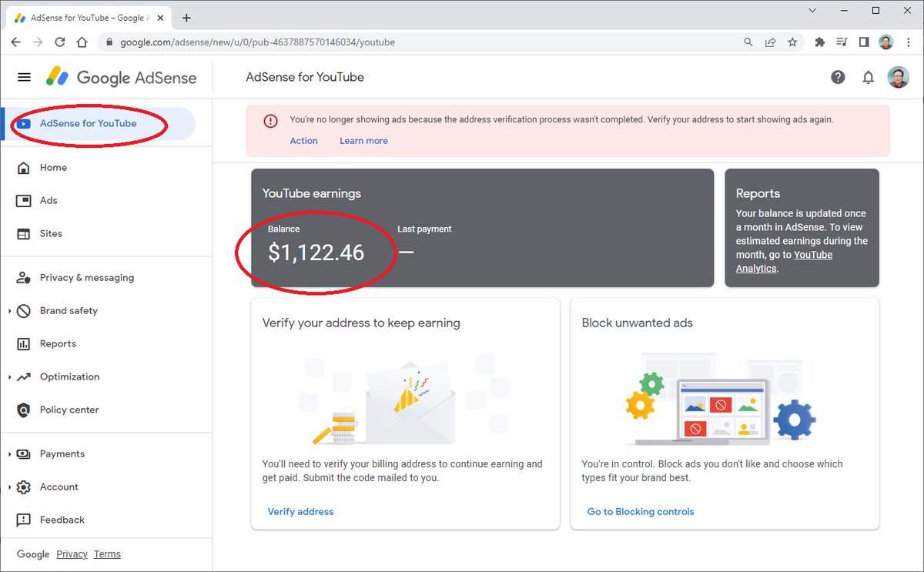Open the browser side panel
924x572 pixels.
864,42
